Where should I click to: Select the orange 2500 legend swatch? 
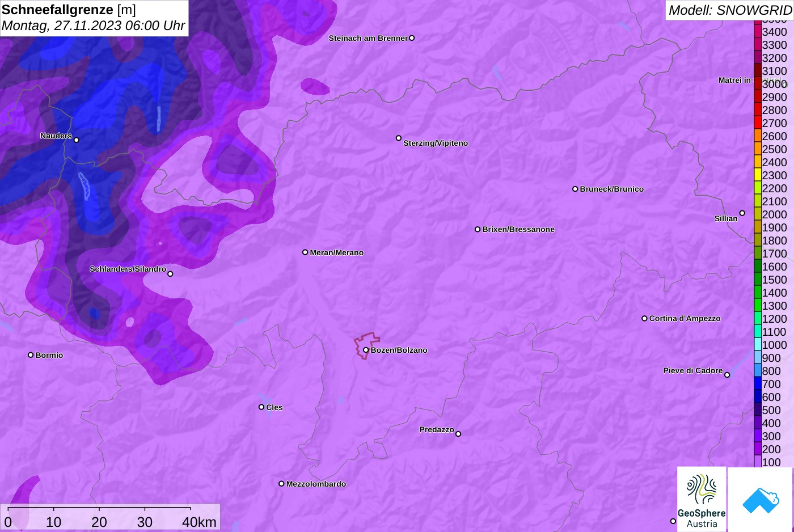pos(758,149)
